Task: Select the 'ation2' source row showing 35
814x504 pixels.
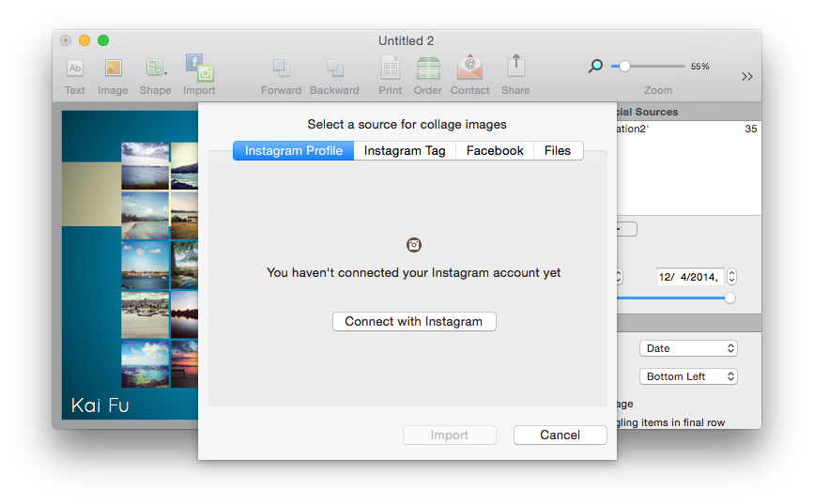Action: click(689, 129)
